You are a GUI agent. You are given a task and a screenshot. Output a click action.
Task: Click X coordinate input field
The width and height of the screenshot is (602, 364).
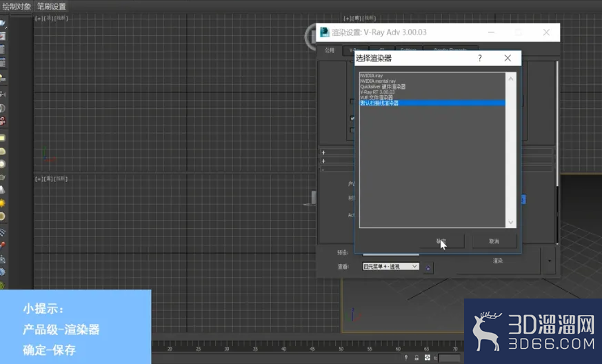(x=449, y=358)
